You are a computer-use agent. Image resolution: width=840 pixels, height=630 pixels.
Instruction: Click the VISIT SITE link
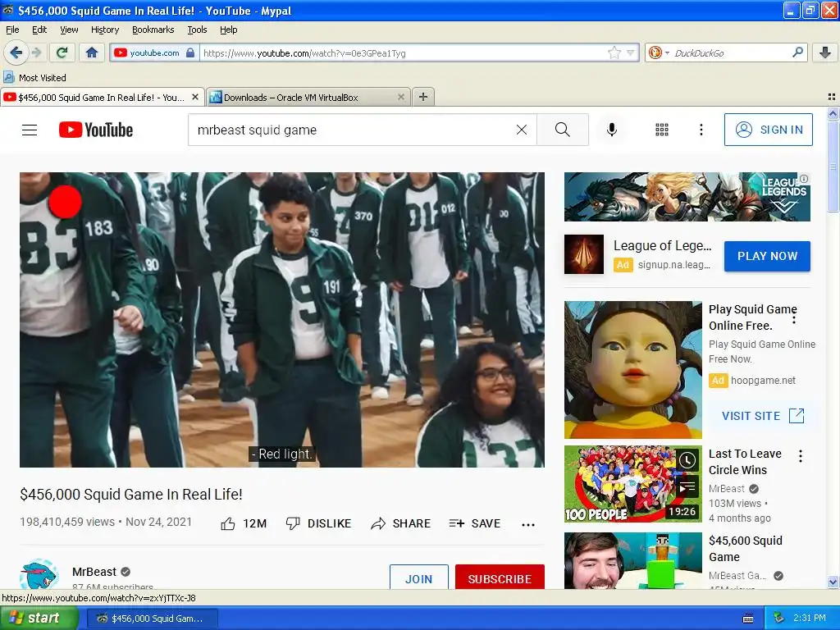click(x=763, y=416)
